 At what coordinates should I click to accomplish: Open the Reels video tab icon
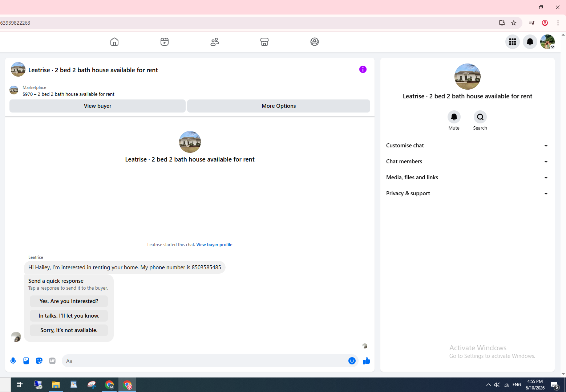coord(165,42)
